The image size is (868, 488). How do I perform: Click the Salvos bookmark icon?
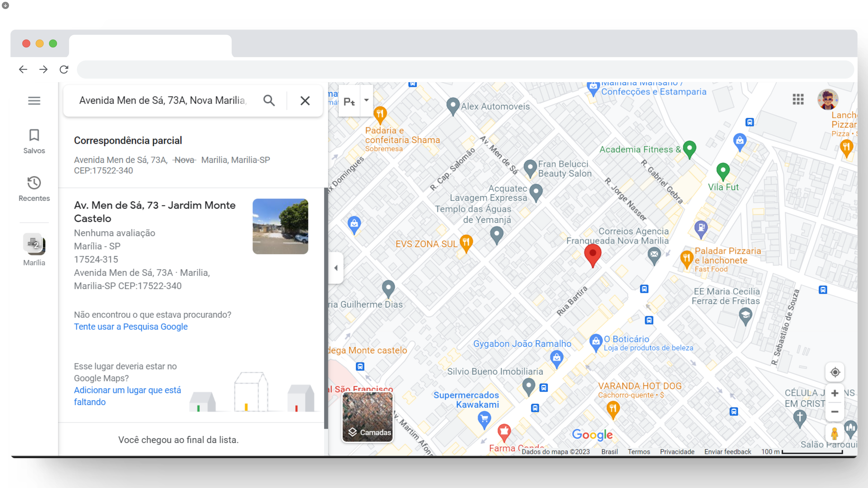tap(34, 135)
